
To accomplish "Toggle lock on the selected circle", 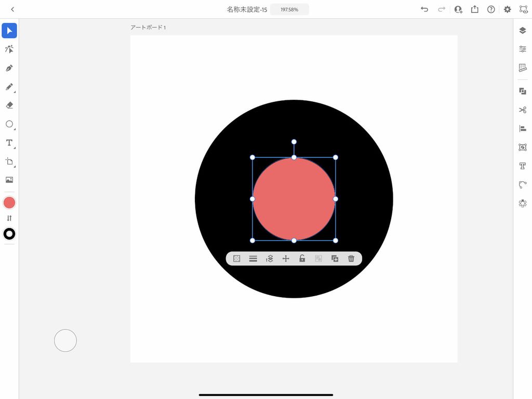I will (x=302, y=259).
